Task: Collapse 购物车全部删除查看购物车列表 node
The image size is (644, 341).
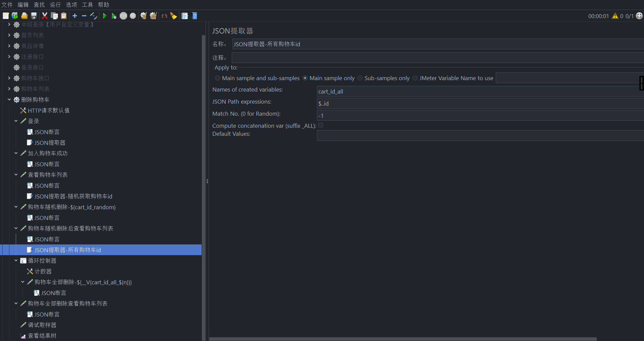Action: [16, 303]
